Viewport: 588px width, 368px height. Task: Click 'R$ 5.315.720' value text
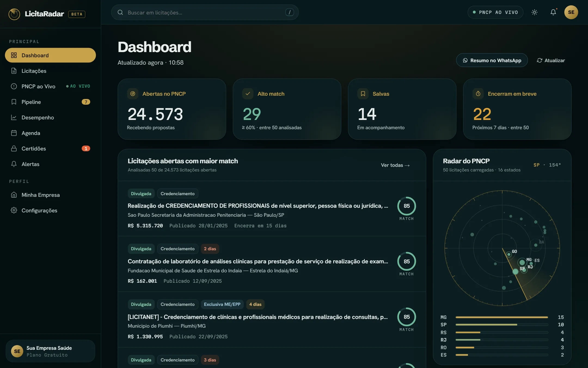(145, 226)
